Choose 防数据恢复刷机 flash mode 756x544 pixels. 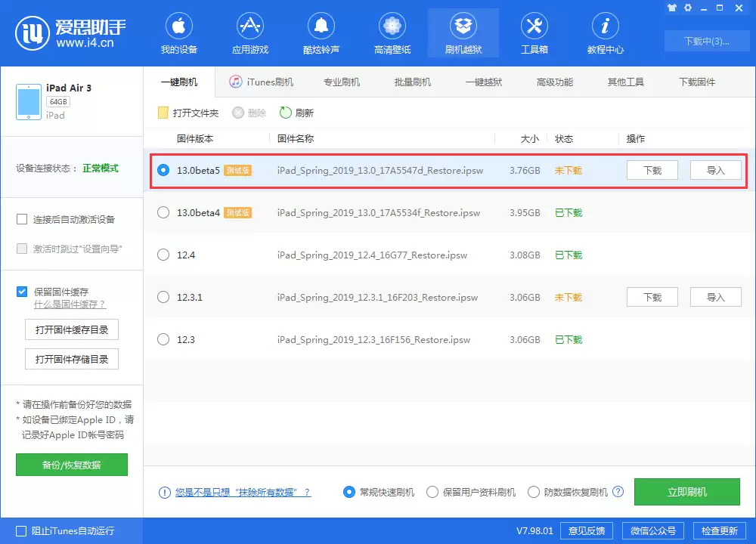(x=534, y=492)
